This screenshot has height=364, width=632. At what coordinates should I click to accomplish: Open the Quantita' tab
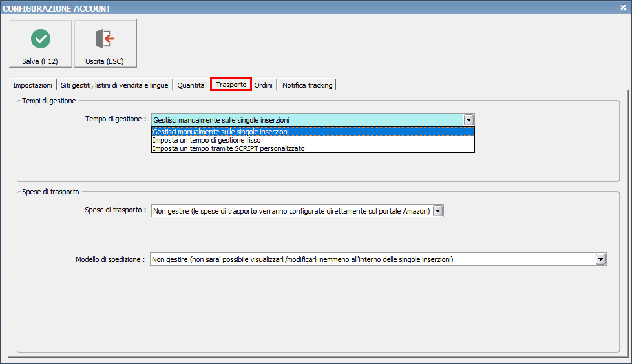(191, 85)
